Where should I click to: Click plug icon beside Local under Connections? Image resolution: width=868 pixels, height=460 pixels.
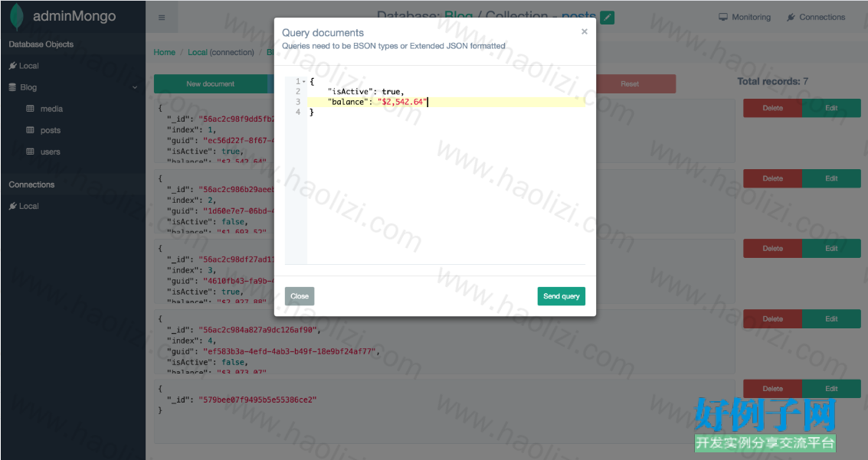(x=13, y=206)
